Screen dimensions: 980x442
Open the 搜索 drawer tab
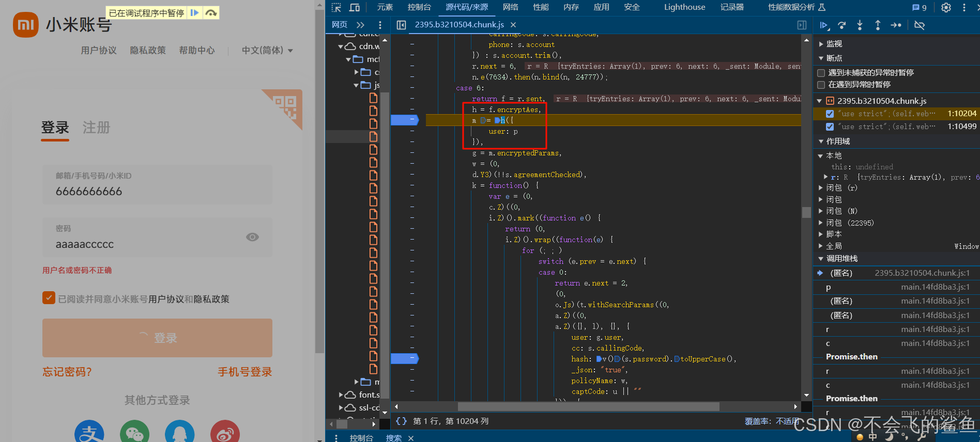394,438
